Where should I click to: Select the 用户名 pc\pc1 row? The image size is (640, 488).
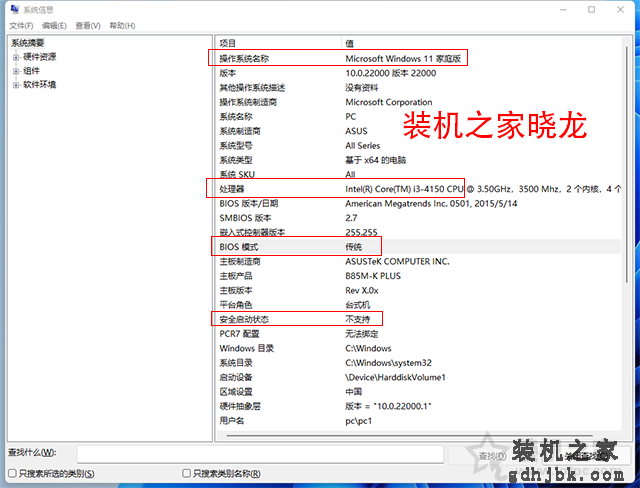(x=418, y=421)
